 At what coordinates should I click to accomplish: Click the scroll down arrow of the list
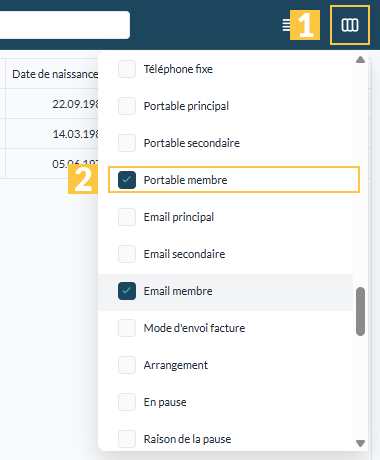360,443
